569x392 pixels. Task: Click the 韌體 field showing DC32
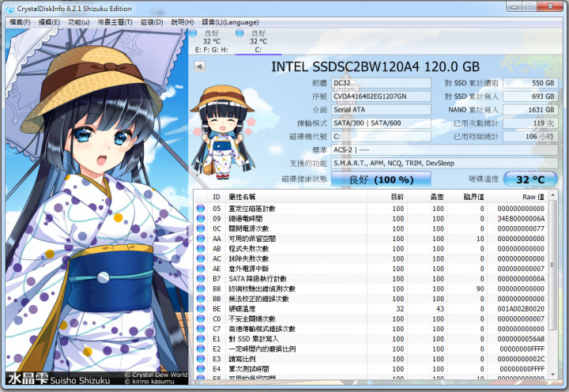(x=381, y=83)
